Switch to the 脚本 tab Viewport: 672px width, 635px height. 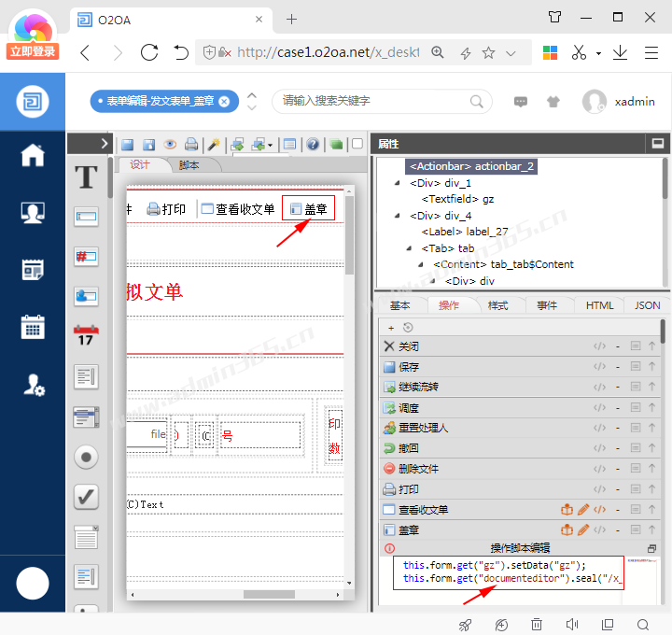point(189,165)
